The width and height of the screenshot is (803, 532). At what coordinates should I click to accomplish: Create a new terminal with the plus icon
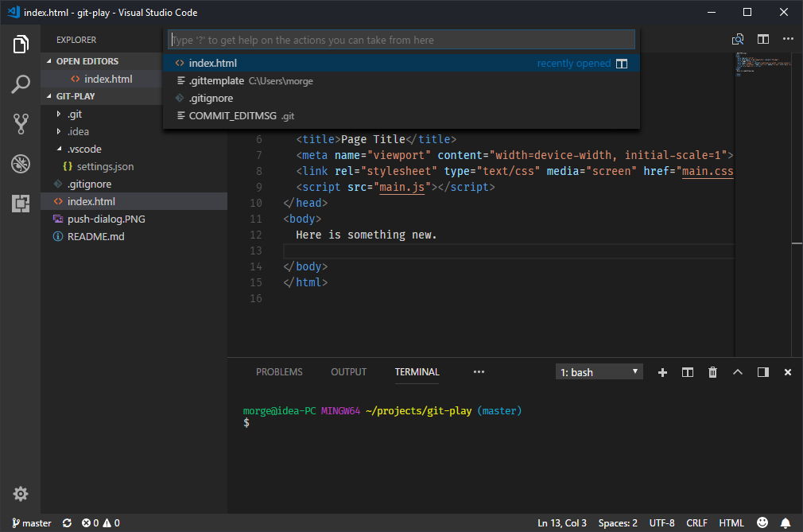662,371
